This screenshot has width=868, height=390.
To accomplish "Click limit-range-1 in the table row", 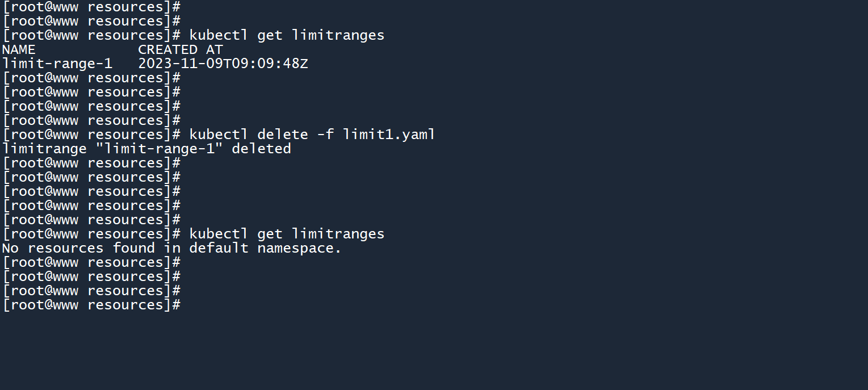I will coord(57,64).
